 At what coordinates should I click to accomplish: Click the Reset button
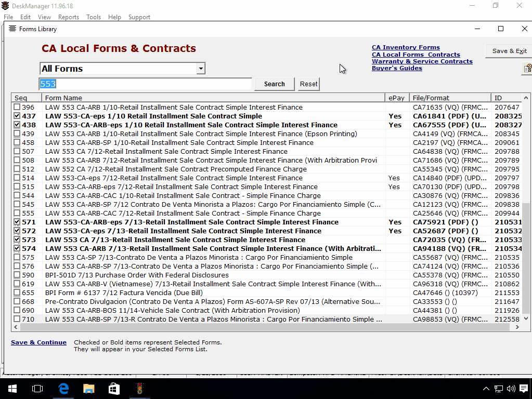click(x=308, y=84)
